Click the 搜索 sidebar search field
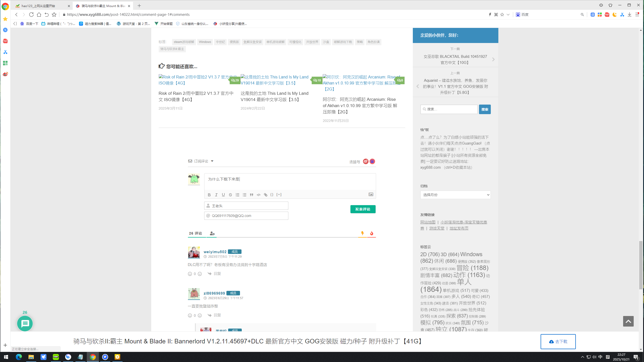Image resolution: width=644 pixels, height=362 pixels. 449,109
